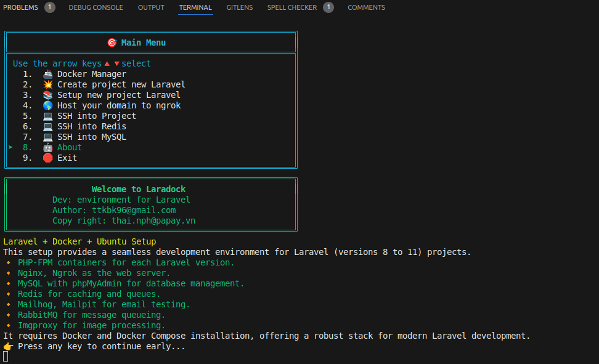
Task: Select the SSH into Redis menu entry
Action: tap(91, 126)
